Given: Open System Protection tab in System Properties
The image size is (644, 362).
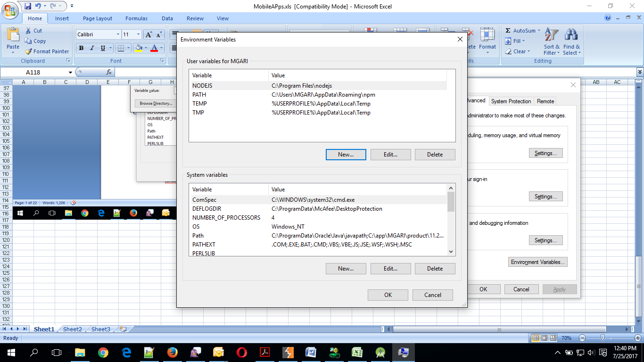Looking at the screenshot, I should (x=511, y=101).
